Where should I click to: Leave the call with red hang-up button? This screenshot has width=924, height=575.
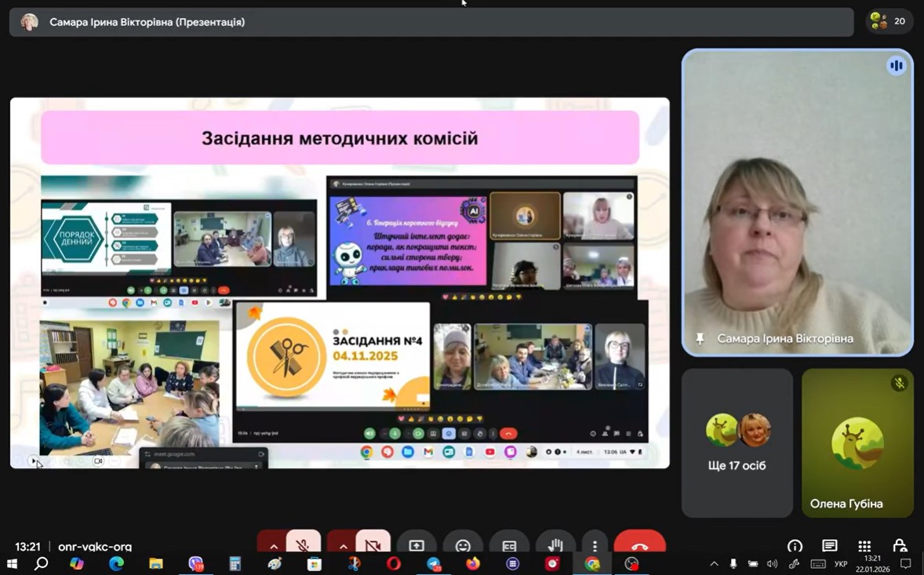tap(639, 545)
